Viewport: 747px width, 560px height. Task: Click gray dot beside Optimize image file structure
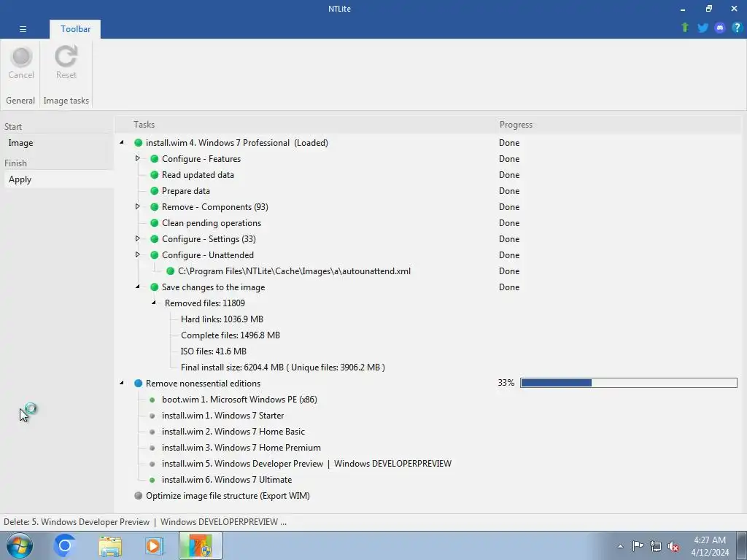pyautogui.click(x=138, y=496)
